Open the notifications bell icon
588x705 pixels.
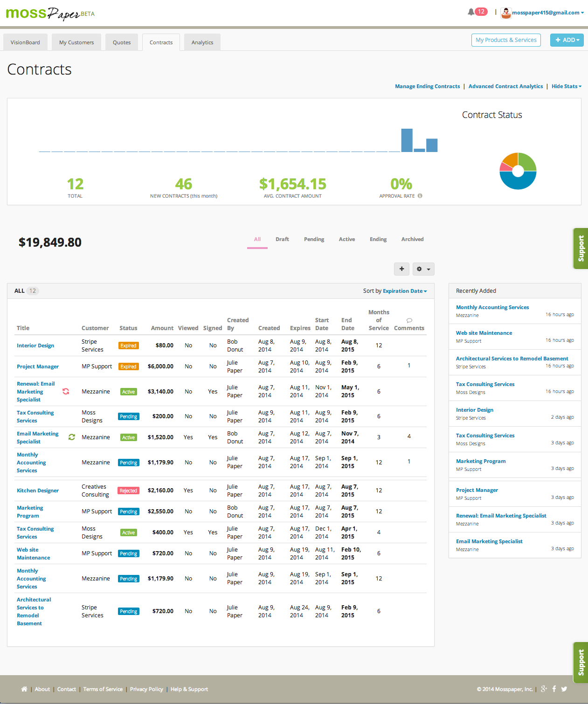pos(471,12)
